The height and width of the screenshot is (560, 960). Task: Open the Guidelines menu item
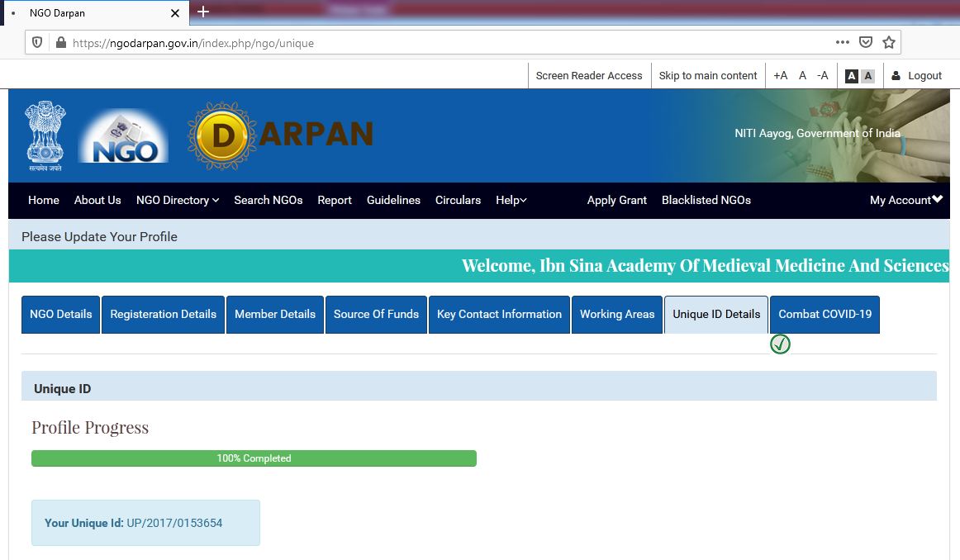pos(393,200)
